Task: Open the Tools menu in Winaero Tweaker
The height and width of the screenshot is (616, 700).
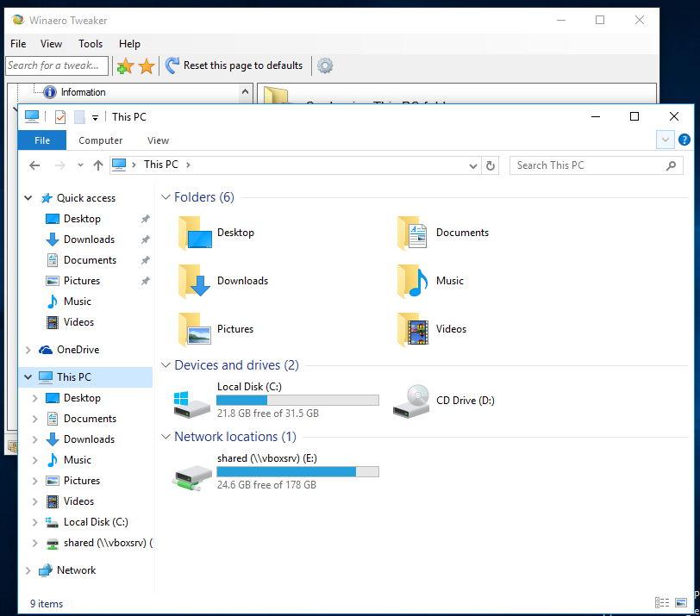Action: coord(90,43)
